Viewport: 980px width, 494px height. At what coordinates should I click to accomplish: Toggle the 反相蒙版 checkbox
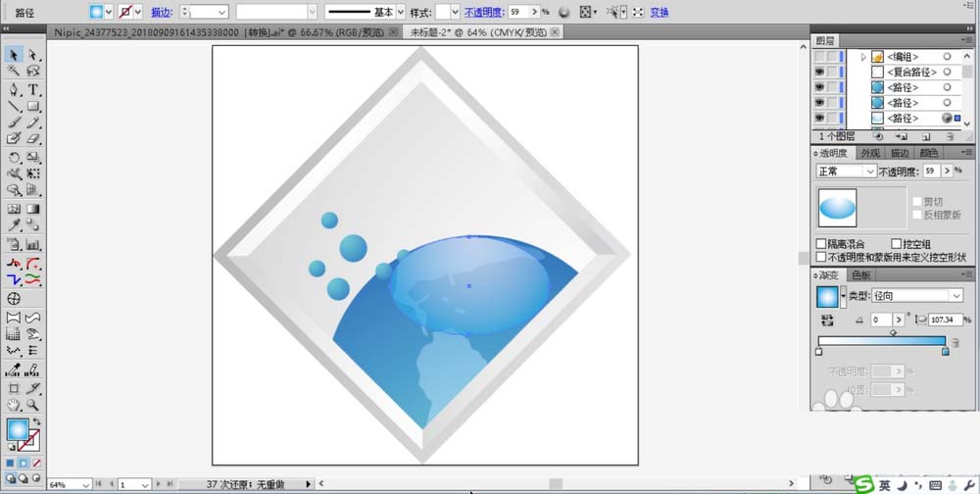click(x=917, y=215)
